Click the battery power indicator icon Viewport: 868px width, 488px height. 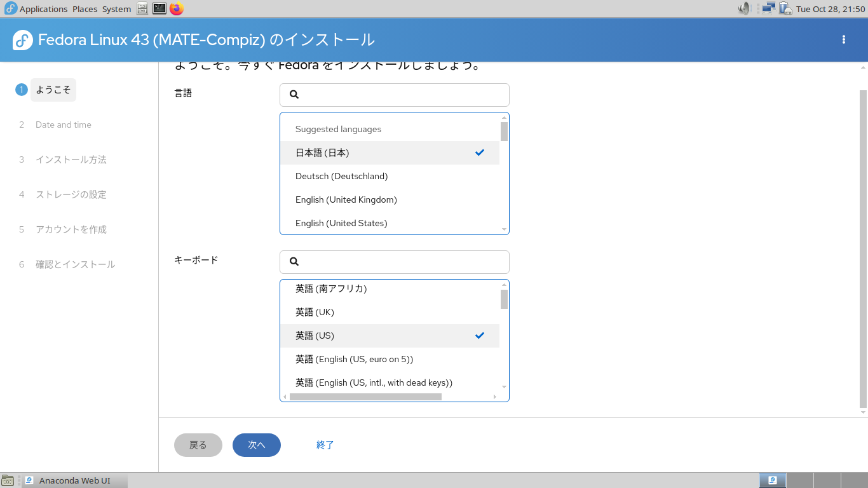click(785, 9)
